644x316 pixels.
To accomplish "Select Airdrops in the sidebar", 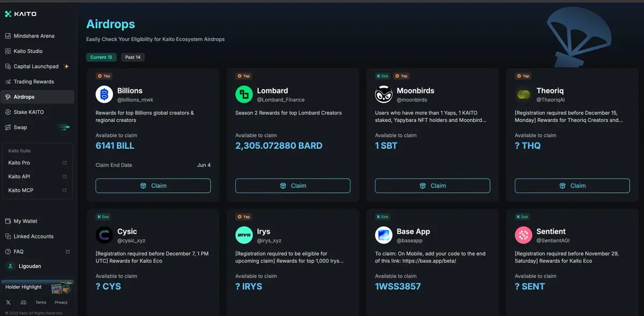I will 38,97.
